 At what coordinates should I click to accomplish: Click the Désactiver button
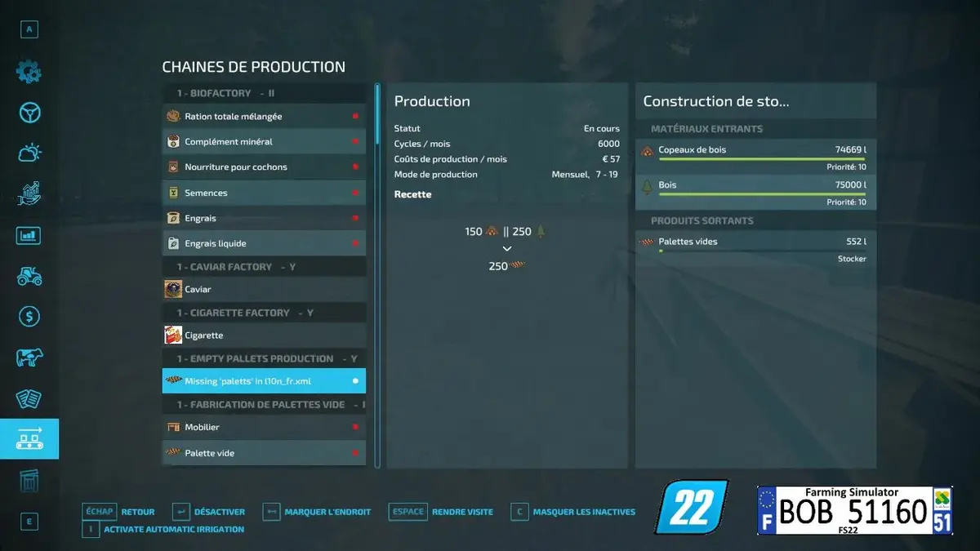pyautogui.click(x=209, y=512)
